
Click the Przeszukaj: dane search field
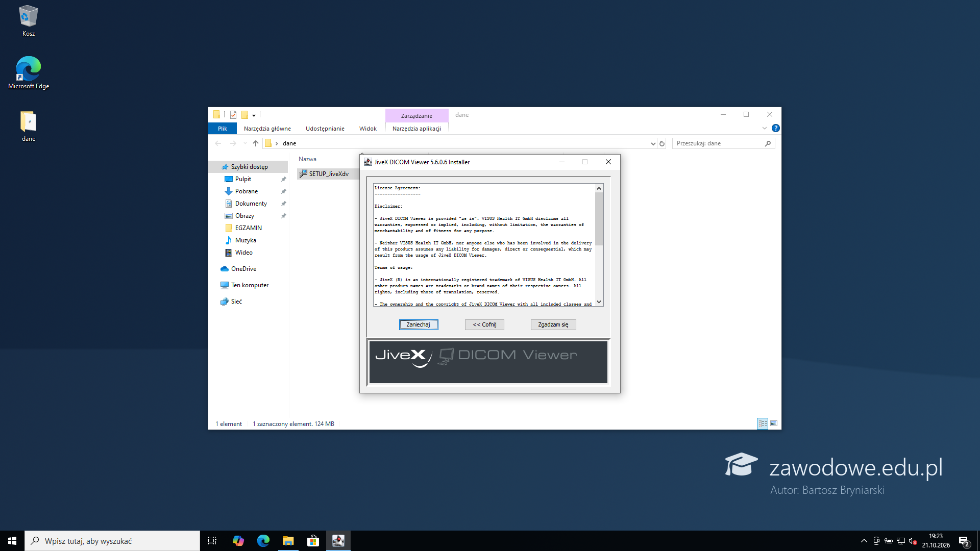[719, 143]
